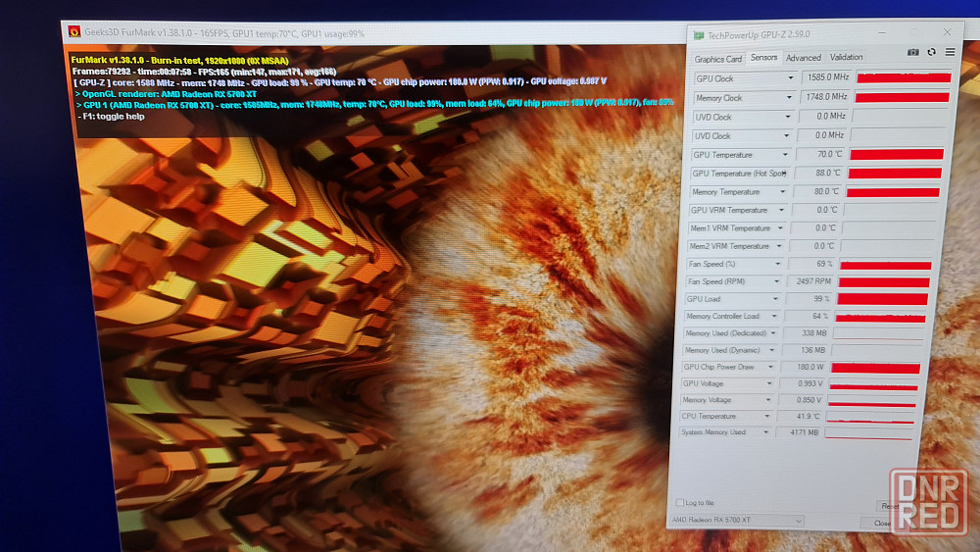Minimize the GPU-Z window
980x552 pixels.
882,32
